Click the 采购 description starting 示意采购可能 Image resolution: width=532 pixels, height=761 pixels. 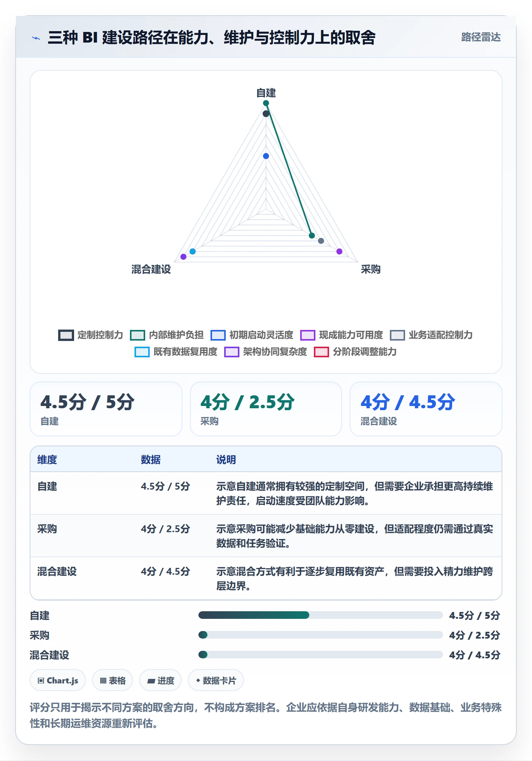point(355,536)
